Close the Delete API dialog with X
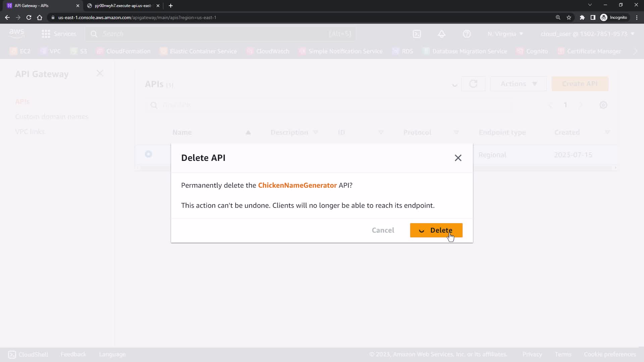Screen dimensions: 644x362 coord(458,158)
